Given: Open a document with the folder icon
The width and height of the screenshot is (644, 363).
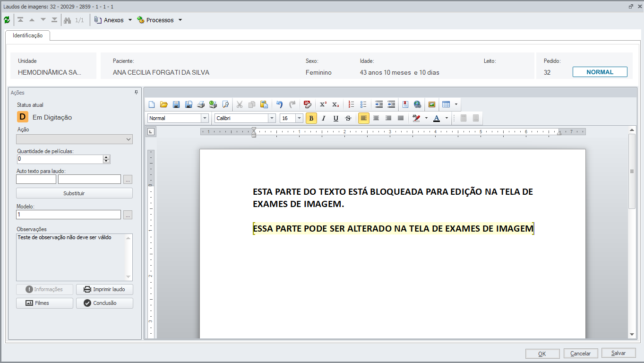Looking at the screenshot, I should pos(164,104).
